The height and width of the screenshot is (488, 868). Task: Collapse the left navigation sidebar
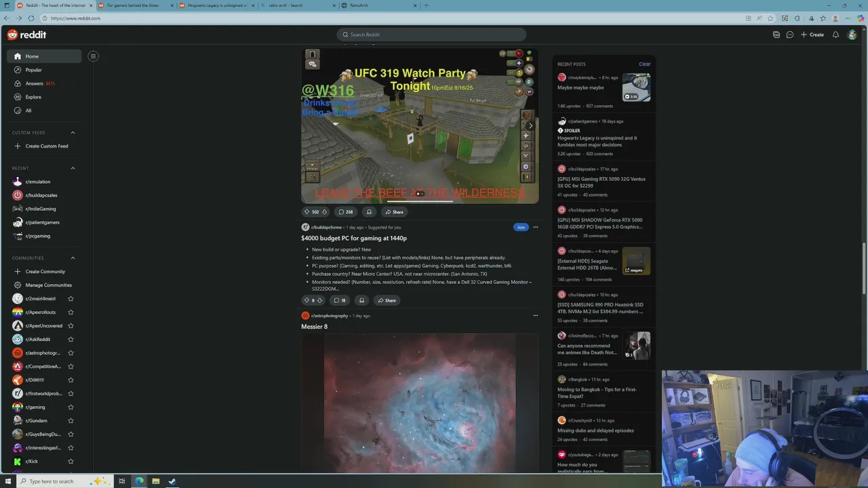(93, 56)
